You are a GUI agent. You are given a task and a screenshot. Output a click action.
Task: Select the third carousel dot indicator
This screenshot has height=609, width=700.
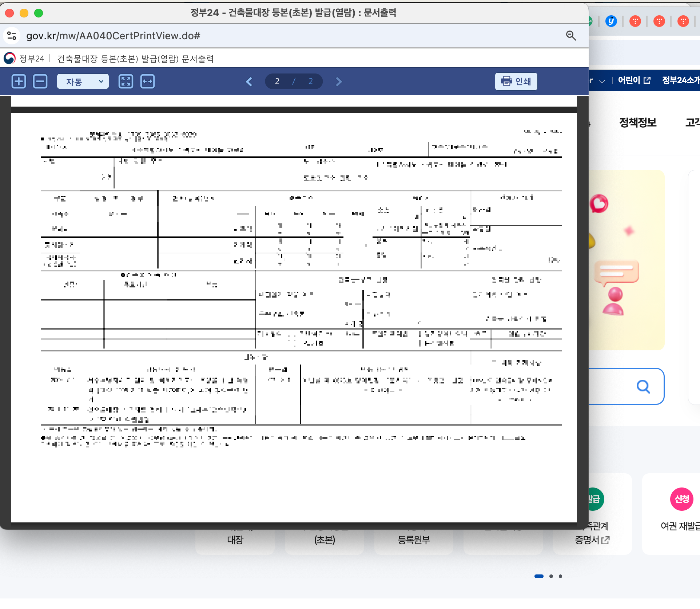point(560,576)
